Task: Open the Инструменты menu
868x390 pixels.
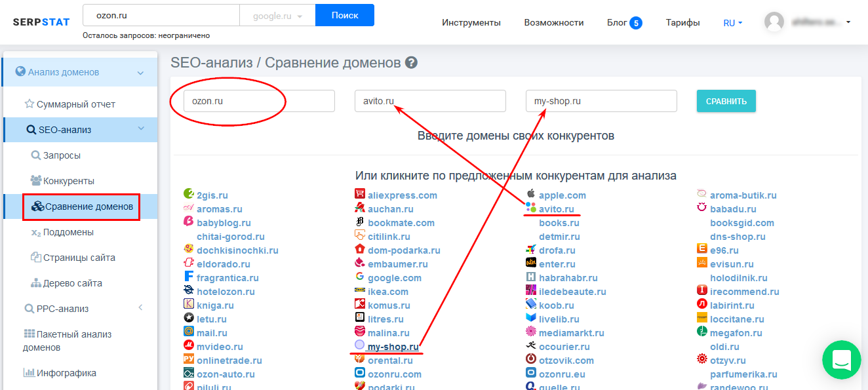Action: pos(471,23)
